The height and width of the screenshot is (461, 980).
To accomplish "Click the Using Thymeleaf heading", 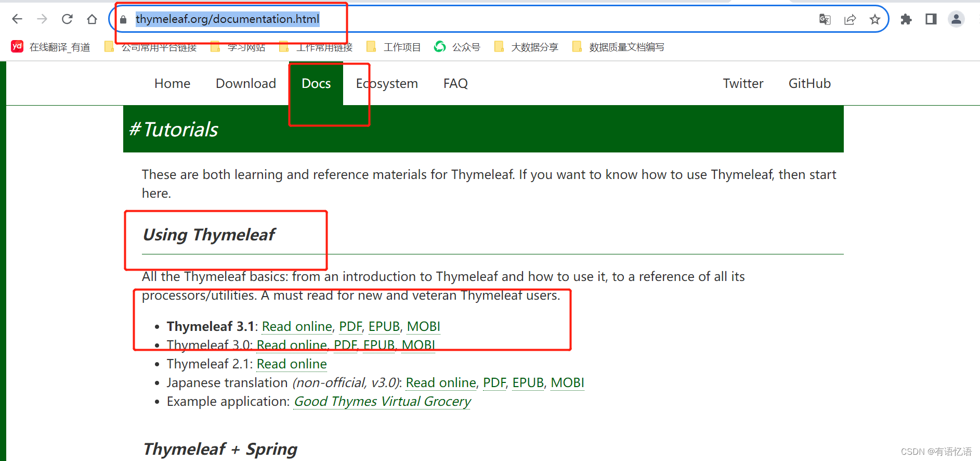I will point(209,235).
